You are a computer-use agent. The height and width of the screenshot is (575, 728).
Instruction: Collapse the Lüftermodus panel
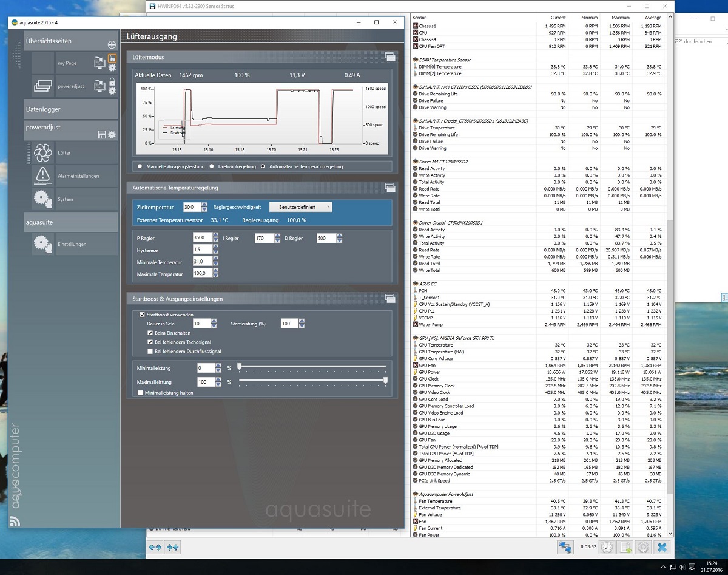click(x=389, y=57)
